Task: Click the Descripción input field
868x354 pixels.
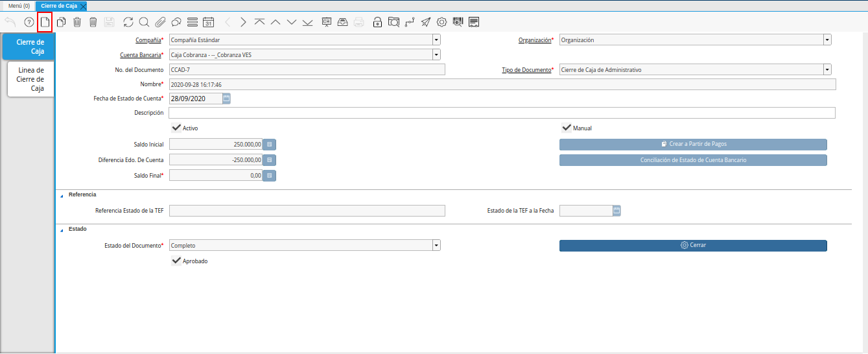Action: point(501,113)
